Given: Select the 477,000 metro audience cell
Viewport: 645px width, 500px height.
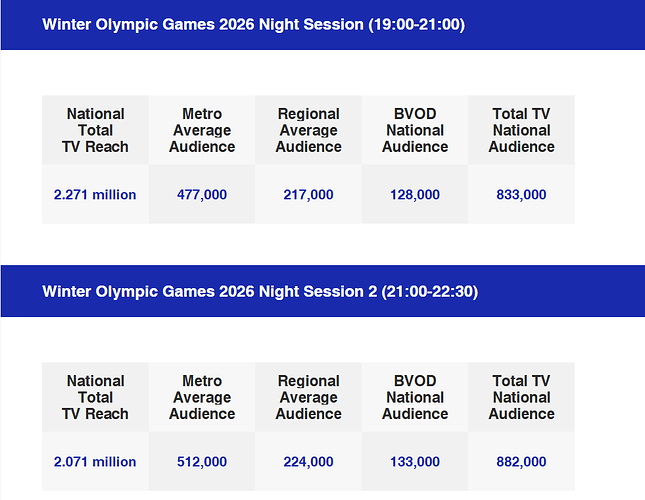Looking at the screenshot, I should (202, 194).
